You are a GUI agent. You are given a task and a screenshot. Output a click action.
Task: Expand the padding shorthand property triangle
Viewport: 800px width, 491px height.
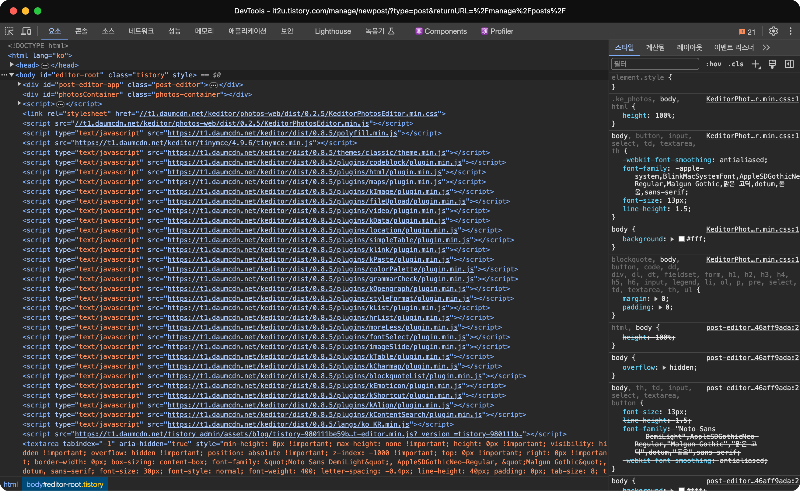click(x=660, y=307)
